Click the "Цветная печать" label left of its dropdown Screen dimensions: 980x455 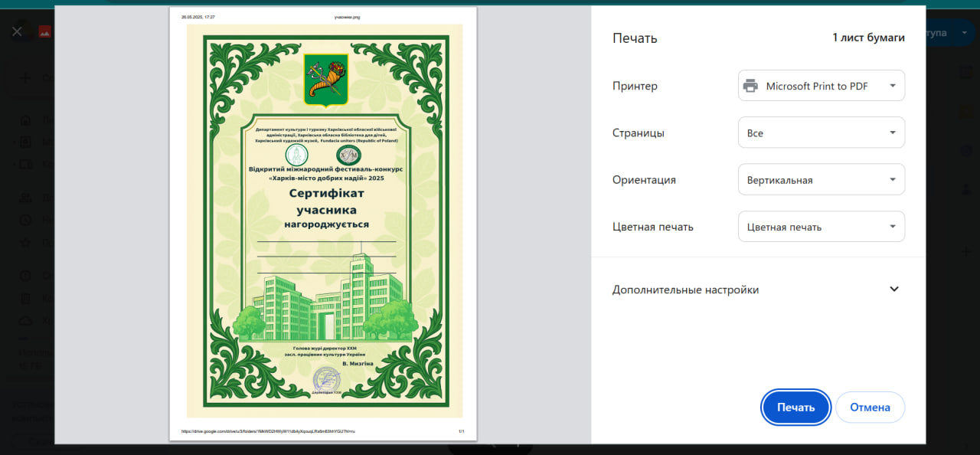653,227
